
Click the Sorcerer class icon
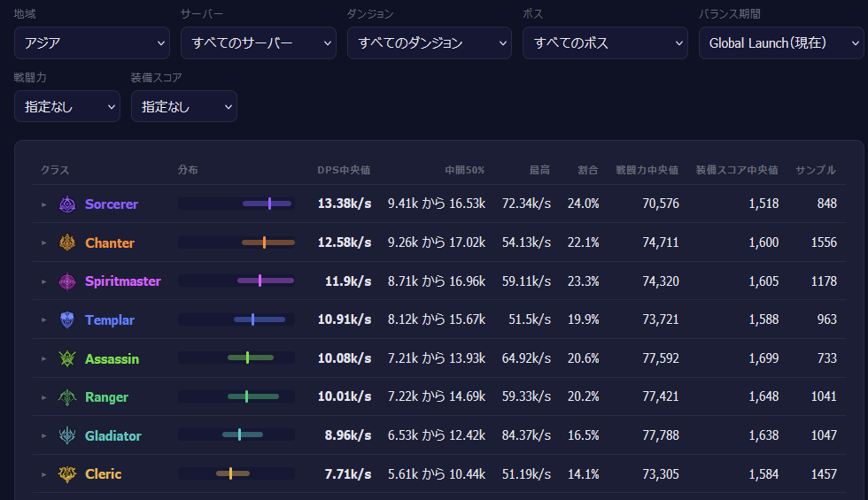(67, 204)
